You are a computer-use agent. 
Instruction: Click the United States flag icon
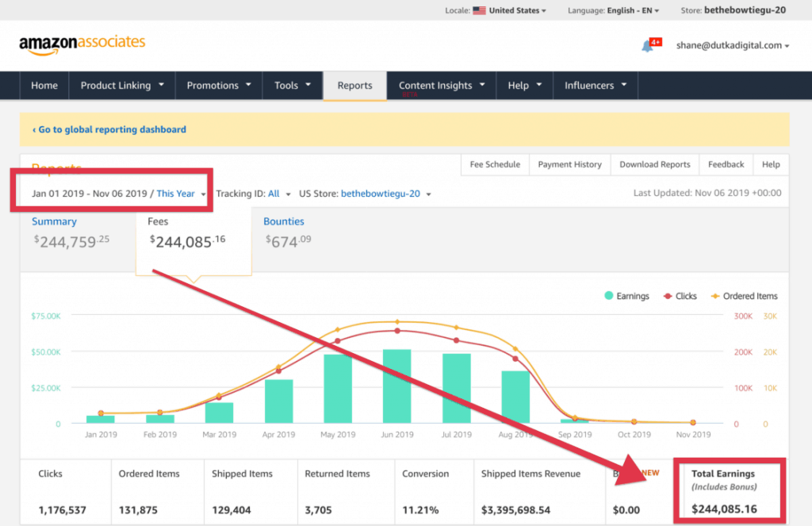pos(479,10)
